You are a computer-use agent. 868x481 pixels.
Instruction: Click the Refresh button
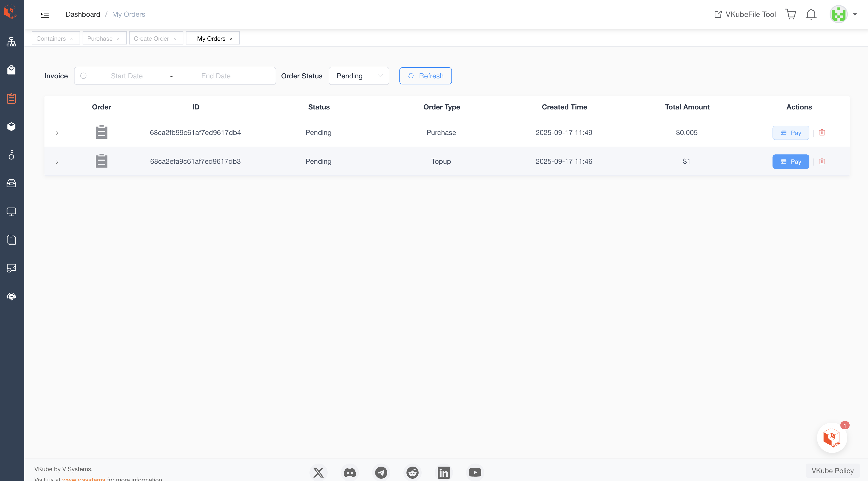pos(425,76)
